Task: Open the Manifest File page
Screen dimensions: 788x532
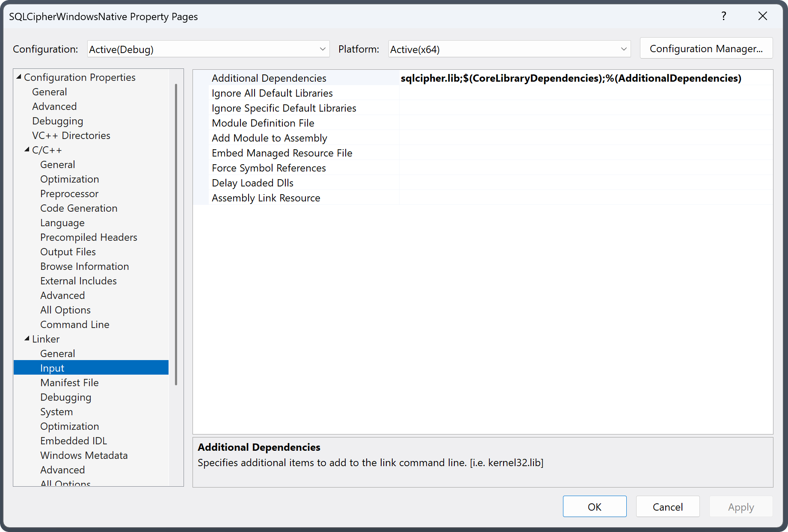Action: [69, 383]
